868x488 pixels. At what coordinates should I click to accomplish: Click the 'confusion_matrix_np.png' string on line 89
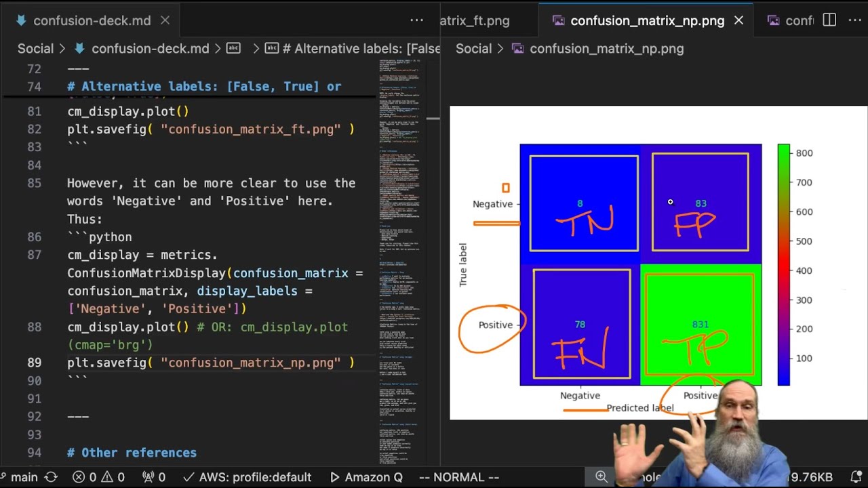pyautogui.click(x=250, y=363)
